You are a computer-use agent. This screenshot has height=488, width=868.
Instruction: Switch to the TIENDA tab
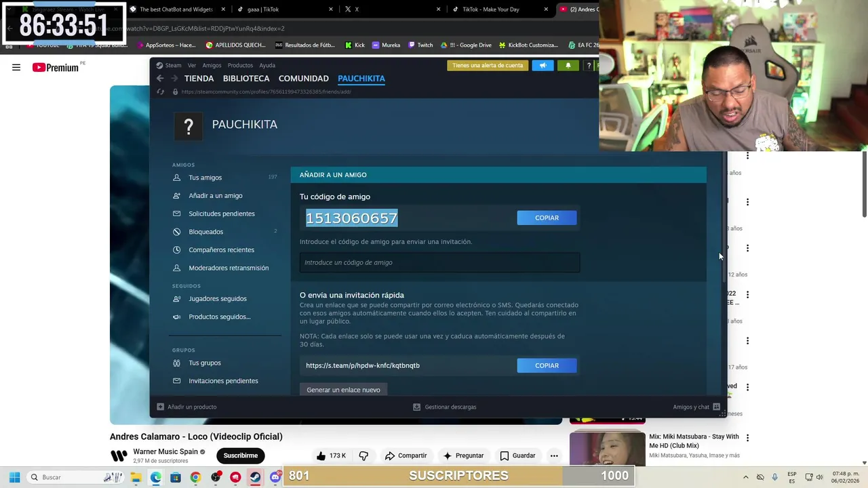(199, 79)
